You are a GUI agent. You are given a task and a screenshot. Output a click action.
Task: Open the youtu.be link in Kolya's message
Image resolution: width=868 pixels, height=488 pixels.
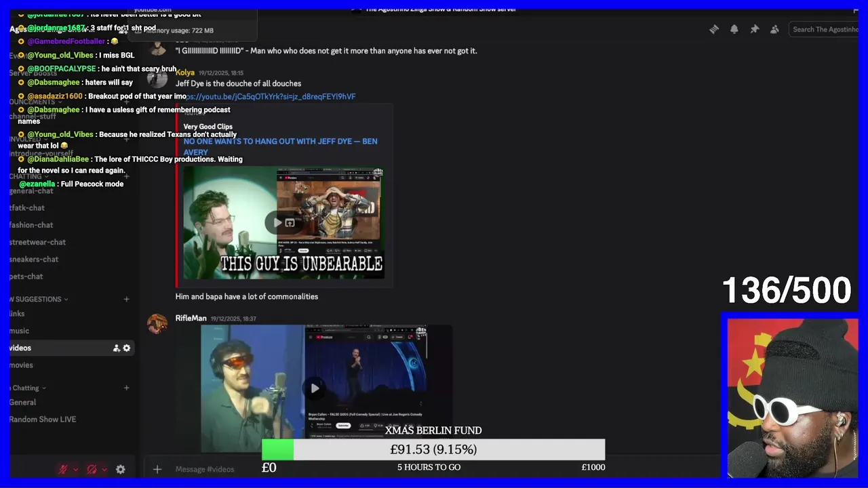point(270,96)
